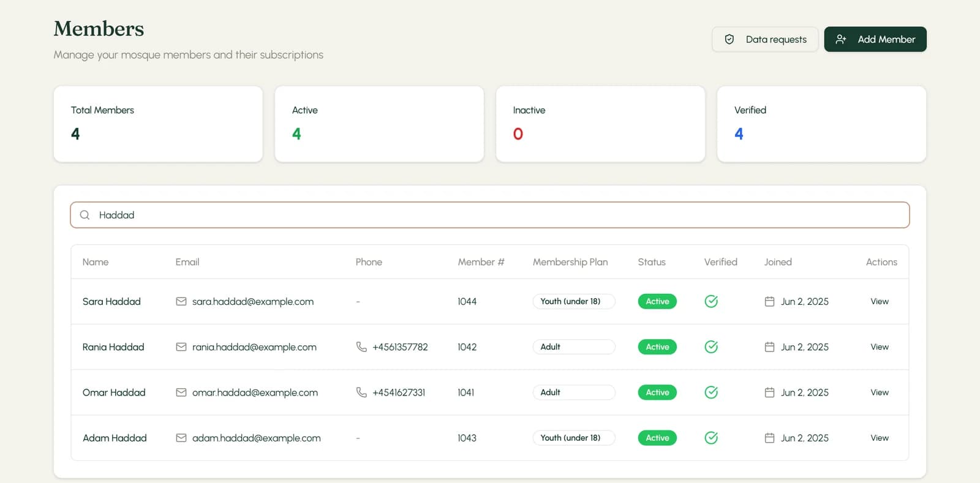The width and height of the screenshot is (980, 483).
Task: Click the envelope icon for Omar Haddad
Action: pos(181,392)
